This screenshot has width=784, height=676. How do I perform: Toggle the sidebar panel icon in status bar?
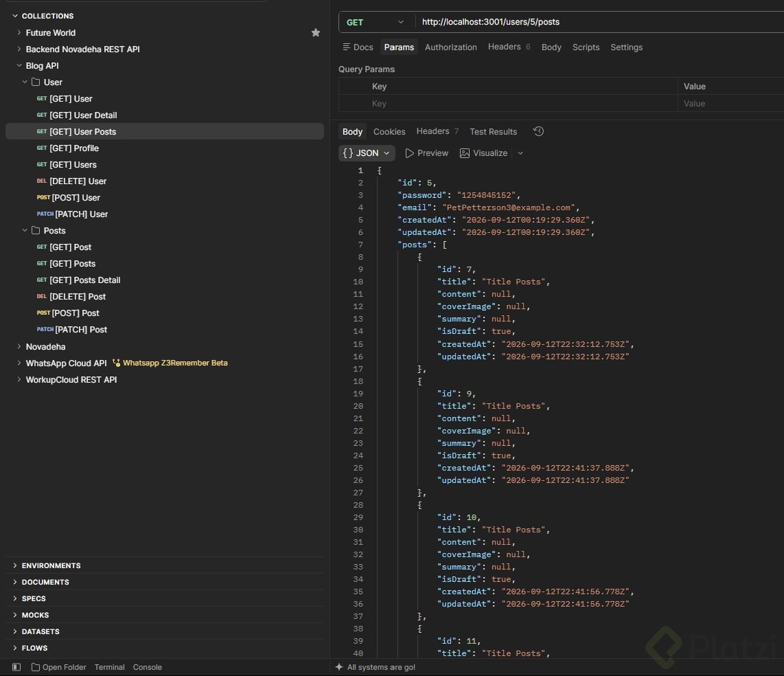tap(16, 667)
